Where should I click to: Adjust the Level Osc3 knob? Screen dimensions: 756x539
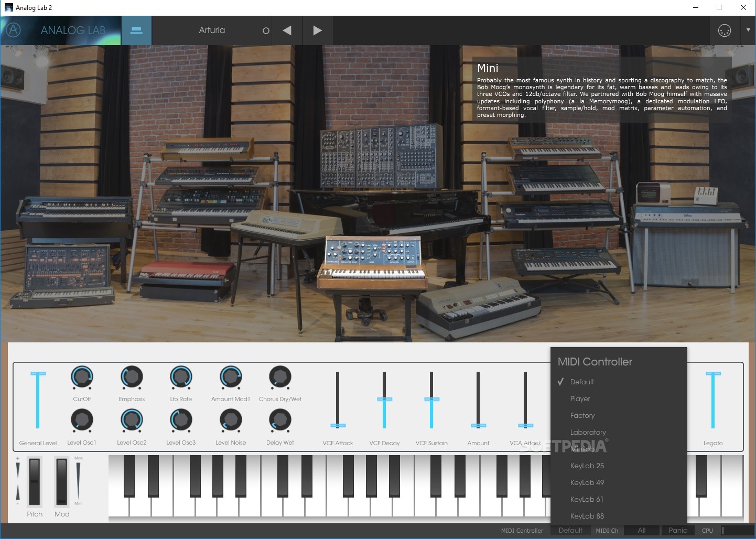pos(181,420)
